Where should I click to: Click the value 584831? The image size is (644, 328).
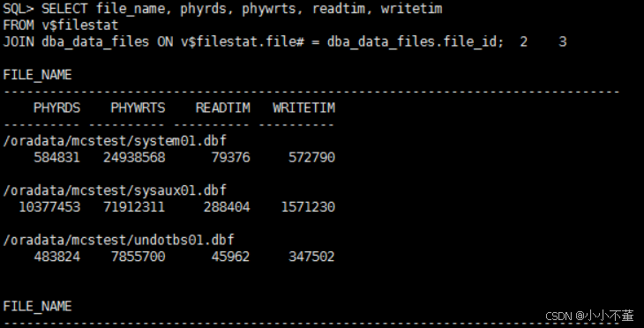pos(56,157)
